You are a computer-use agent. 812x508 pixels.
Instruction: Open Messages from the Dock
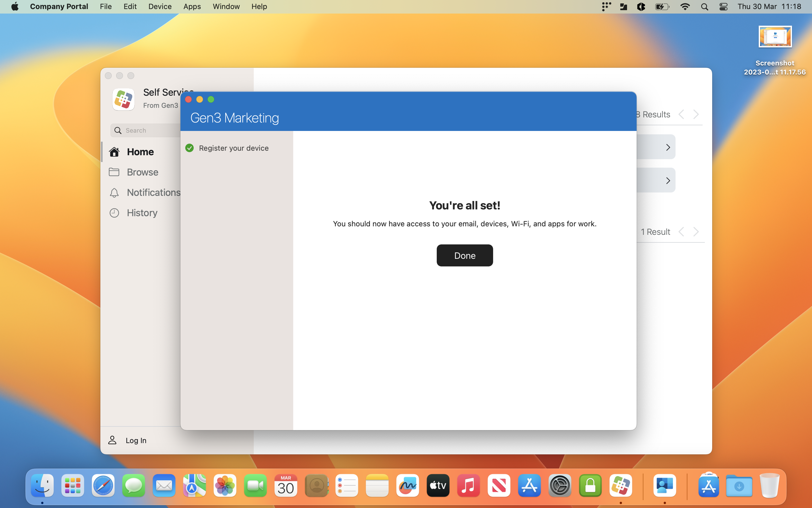(x=134, y=485)
